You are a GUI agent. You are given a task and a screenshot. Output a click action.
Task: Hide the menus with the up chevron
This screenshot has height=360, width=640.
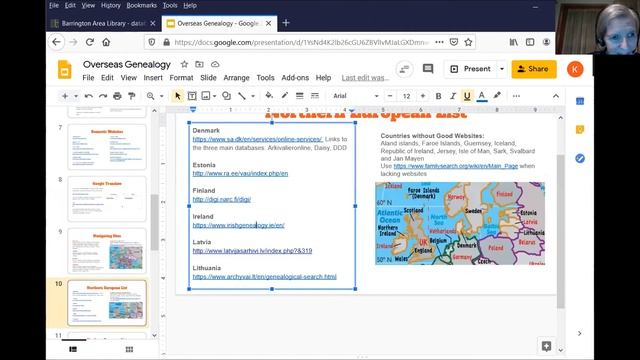pos(556,96)
